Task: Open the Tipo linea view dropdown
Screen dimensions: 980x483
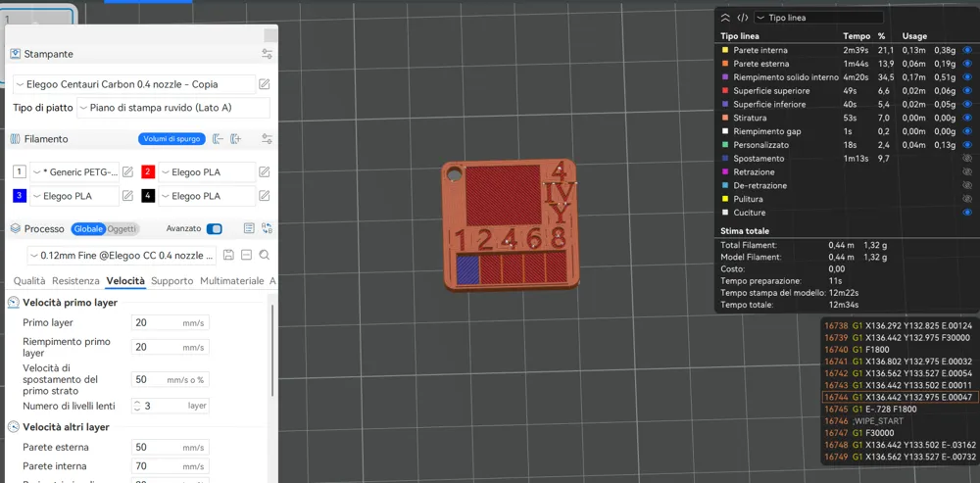Action: (818, 18)
